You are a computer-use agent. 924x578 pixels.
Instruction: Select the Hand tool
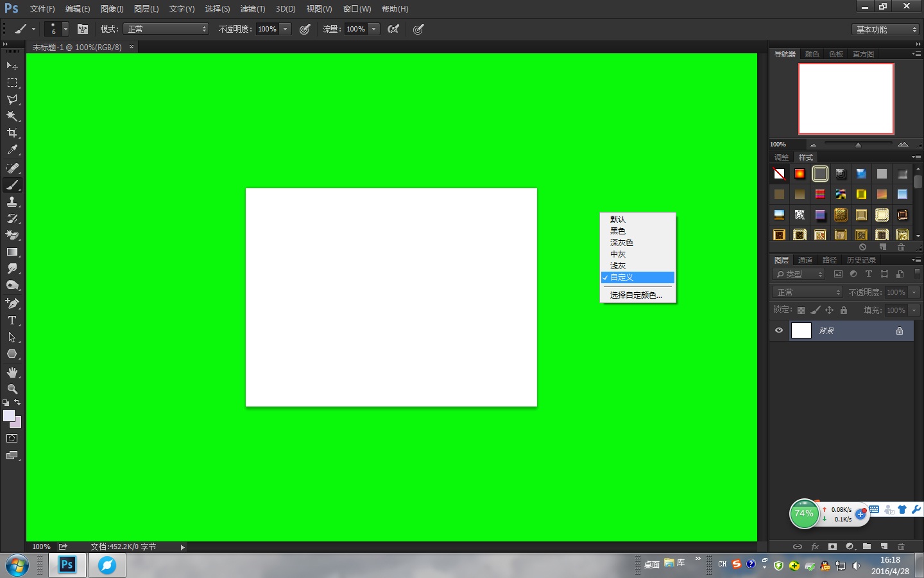[x=12, y=372]
